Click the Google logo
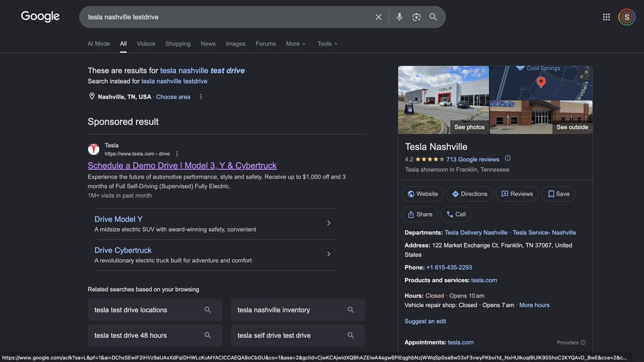 click(40, 17)
